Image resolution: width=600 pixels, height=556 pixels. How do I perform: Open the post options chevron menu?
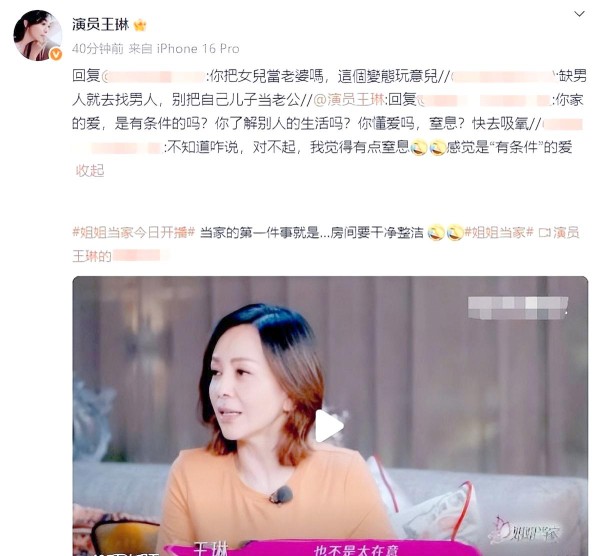point(579,14)
